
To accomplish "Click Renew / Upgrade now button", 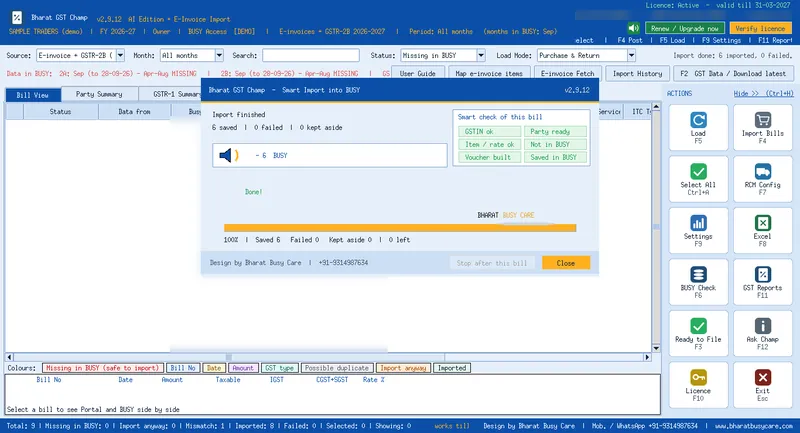I will pos(685,28).
